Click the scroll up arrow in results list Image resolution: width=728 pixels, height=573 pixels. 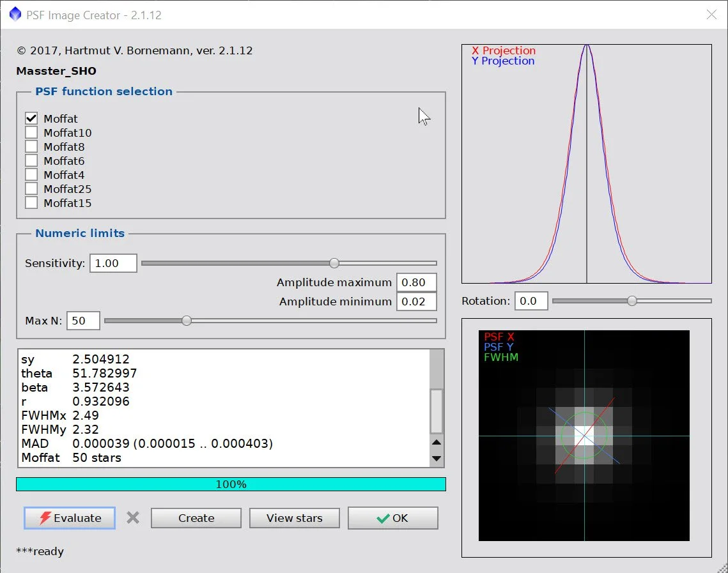(437, 442)
